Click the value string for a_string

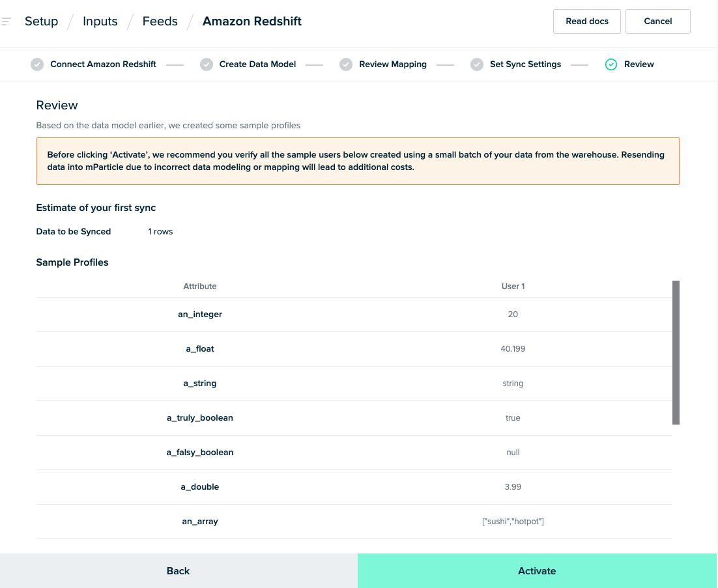coord(513,384)
